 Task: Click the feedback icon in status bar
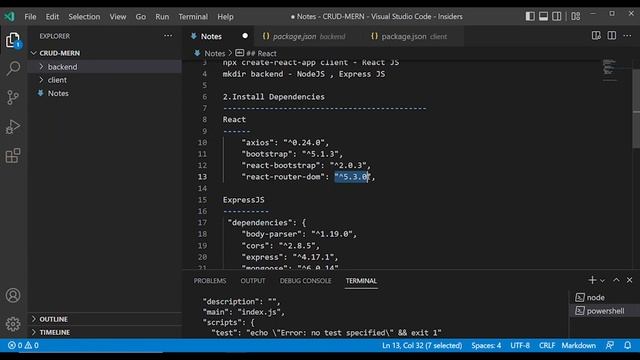610,345
